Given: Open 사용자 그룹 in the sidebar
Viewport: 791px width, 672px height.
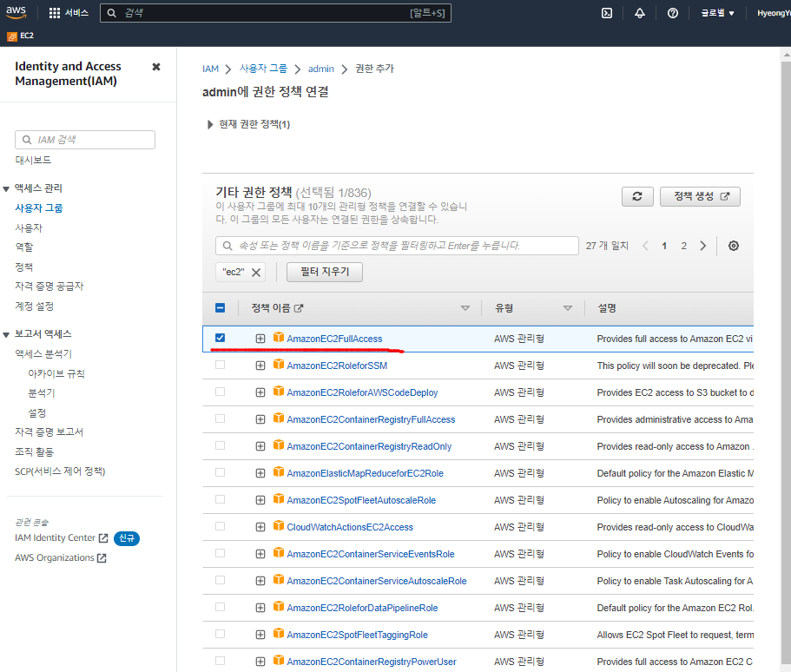Looking at the screenshot, I should coord(39,208).
